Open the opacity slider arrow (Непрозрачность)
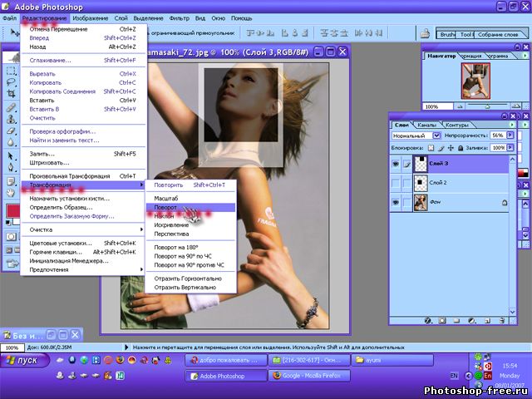 pos(509,135)
